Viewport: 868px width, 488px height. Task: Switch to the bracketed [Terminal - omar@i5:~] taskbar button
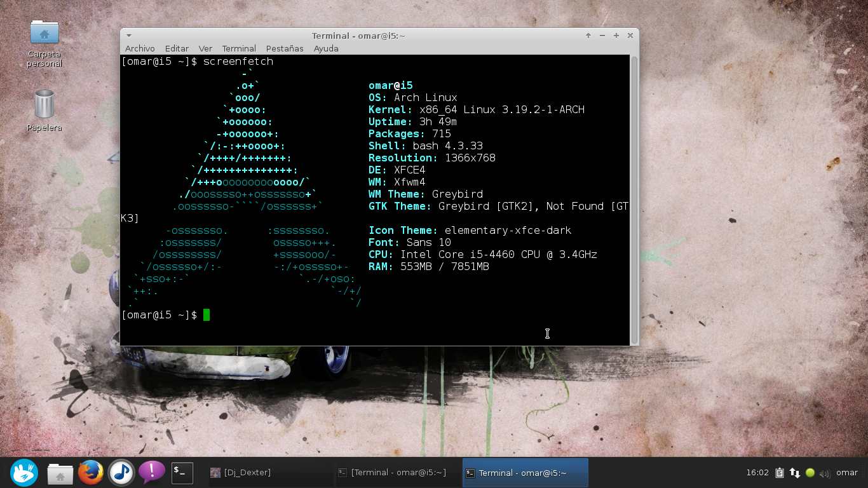coord(398,473)
